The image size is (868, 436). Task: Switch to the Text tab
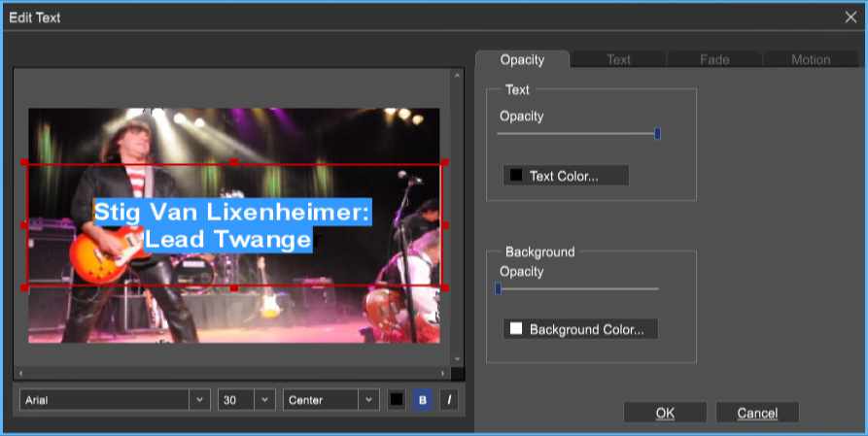(x=618, y=60)
